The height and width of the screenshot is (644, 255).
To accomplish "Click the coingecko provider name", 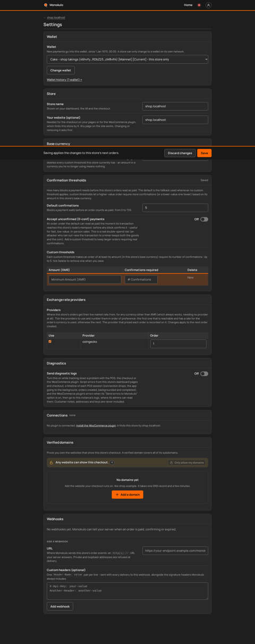I will tap(90, 341).
